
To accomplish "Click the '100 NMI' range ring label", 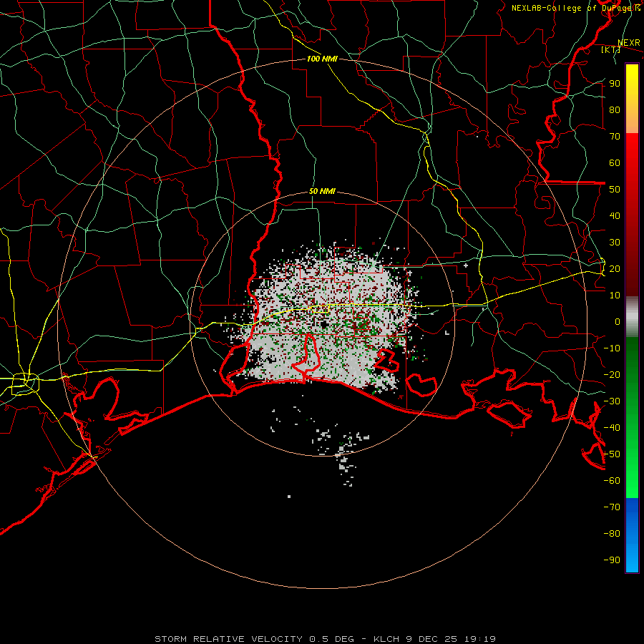I will point(322,59).
